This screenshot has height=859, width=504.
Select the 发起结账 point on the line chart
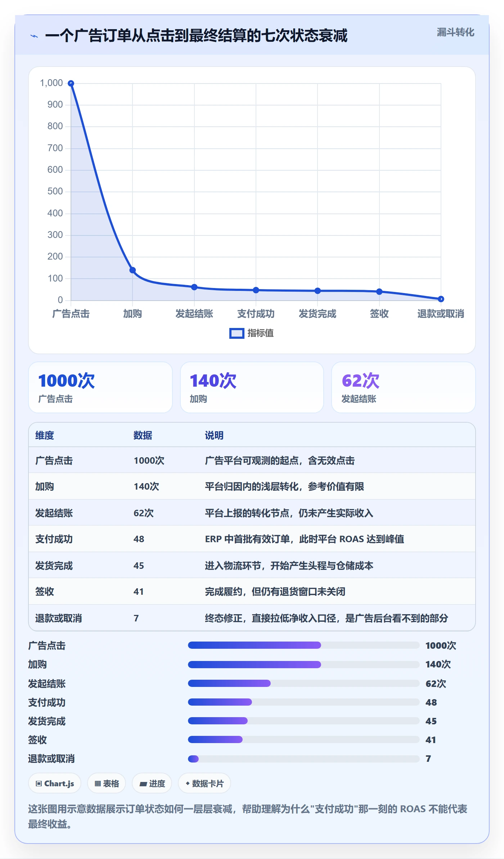coord(194,287)
